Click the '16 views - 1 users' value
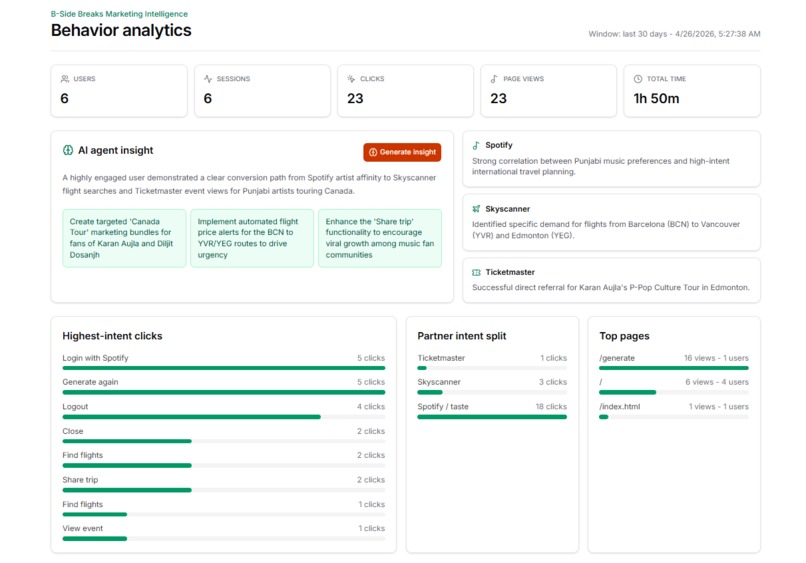 (716, 358)
